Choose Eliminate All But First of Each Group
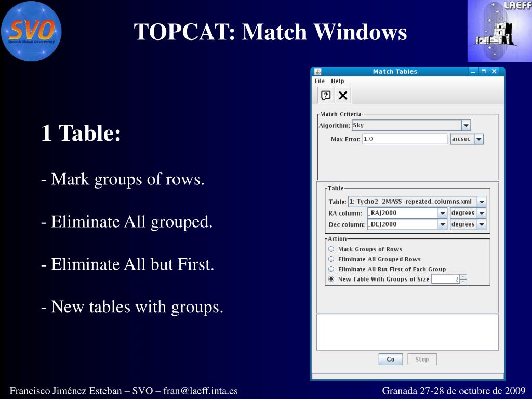This screenshot has width=532, height=399. click(x=331, y=269)
